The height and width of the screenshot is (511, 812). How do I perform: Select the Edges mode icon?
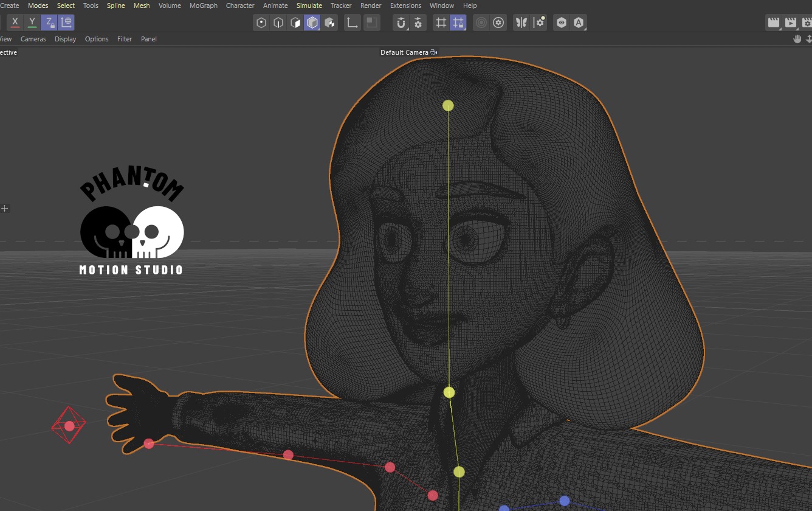[278, 23]
